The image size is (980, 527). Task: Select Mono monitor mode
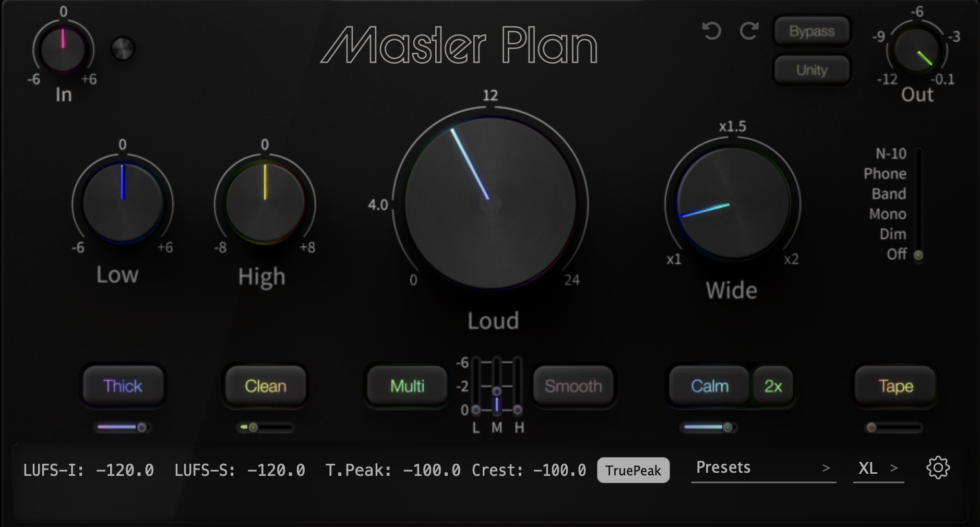(x=888, y=214)
